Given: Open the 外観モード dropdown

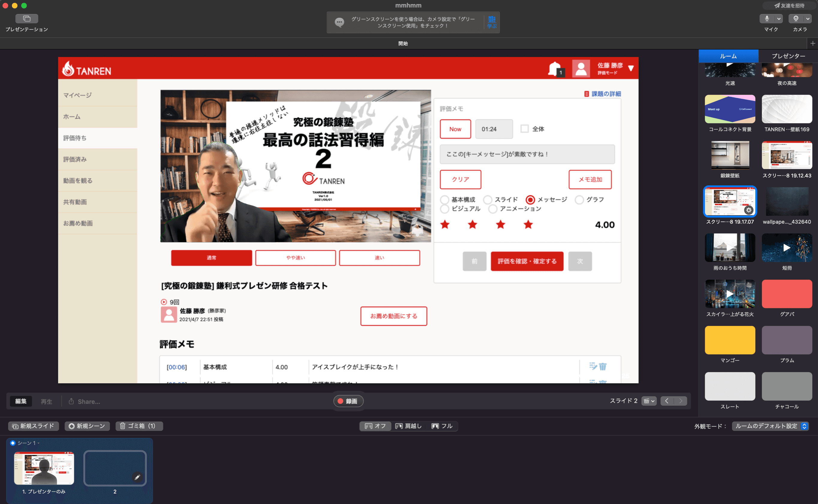Looking at the screenshot, I should (770, 426).
